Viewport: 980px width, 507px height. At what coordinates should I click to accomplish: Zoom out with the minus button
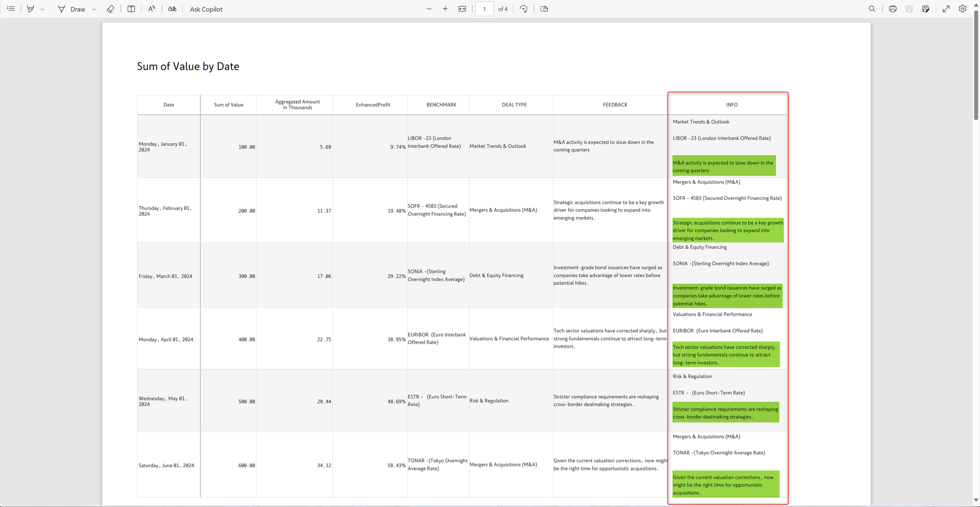429,9
